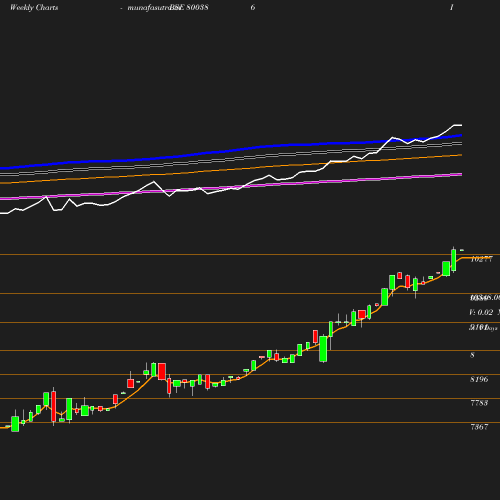Viewport: 500px width, 500px height.
Task: Click the "Weekly Charts" title text
Action: (x=34, y=7)
